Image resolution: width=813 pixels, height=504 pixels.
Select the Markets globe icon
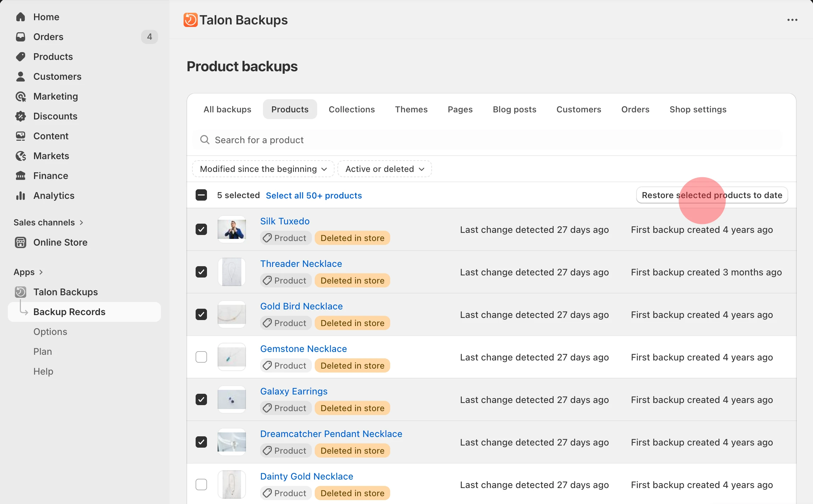[21, 156]
